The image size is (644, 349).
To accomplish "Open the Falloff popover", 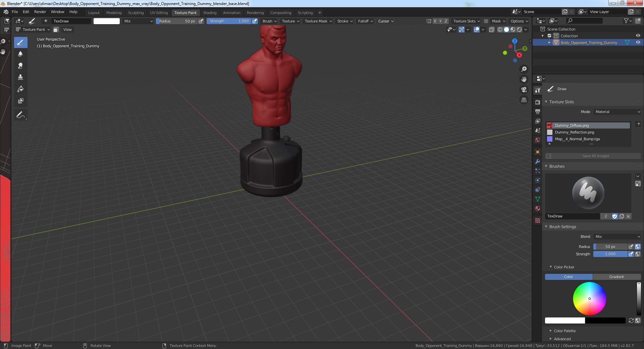I will point(365,21).
